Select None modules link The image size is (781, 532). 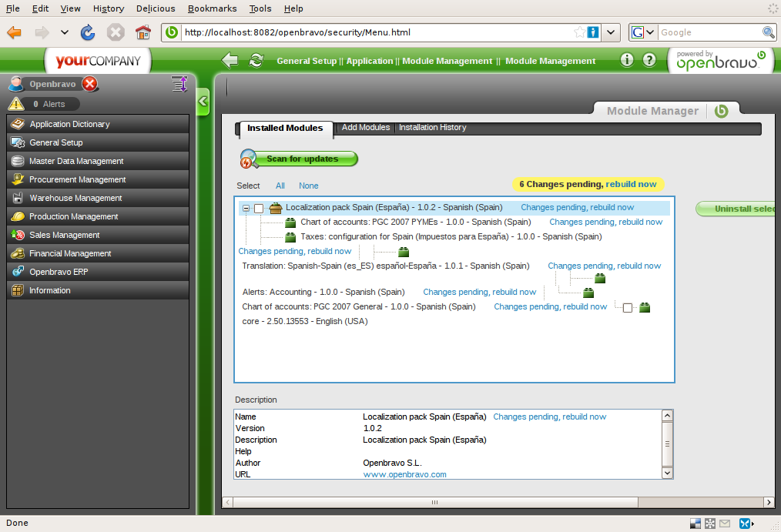308,186
